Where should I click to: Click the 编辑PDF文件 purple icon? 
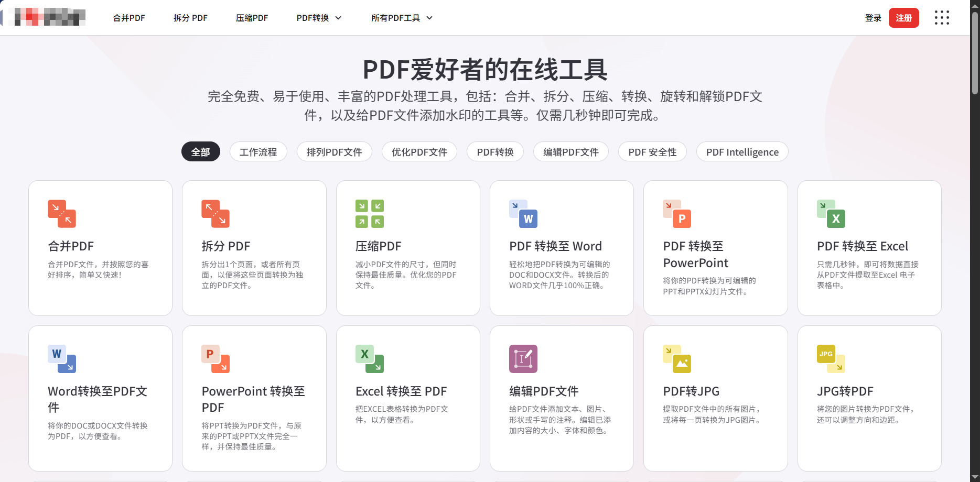(x=523, y=359)
